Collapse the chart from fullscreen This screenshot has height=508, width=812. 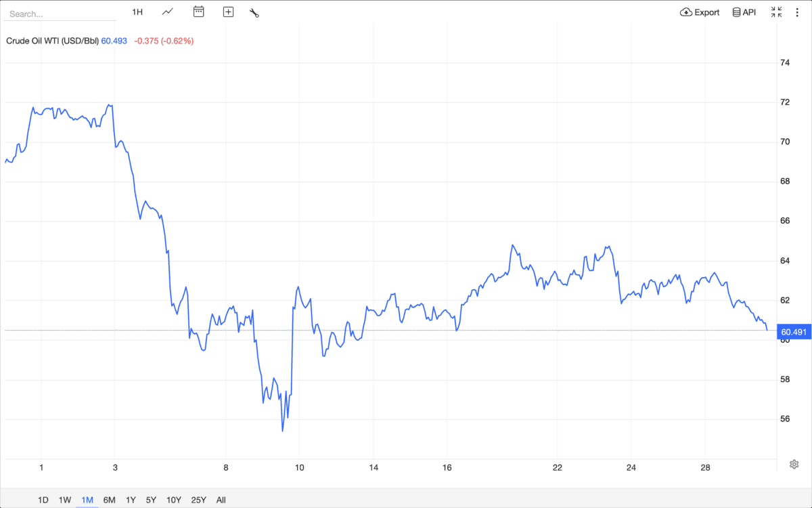click(776, 12)
